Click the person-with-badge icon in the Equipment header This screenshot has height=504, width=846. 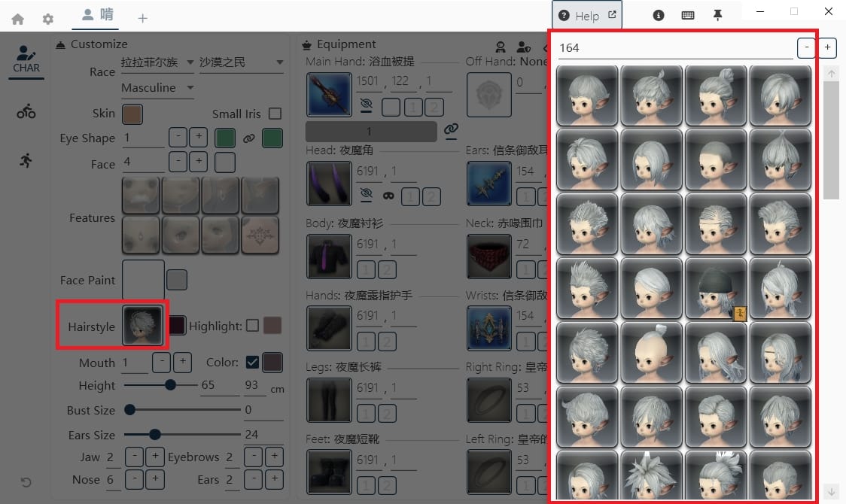pos(523,47)
